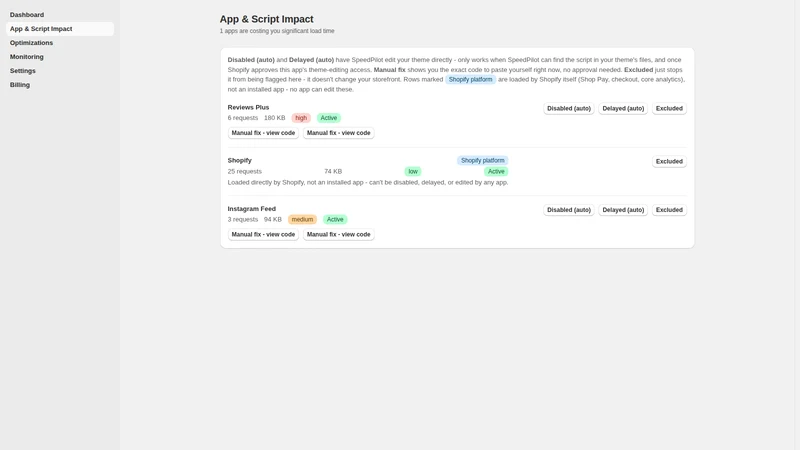
Task: Mark Reviews Plus as Excluded
Action: pos(669,108)
